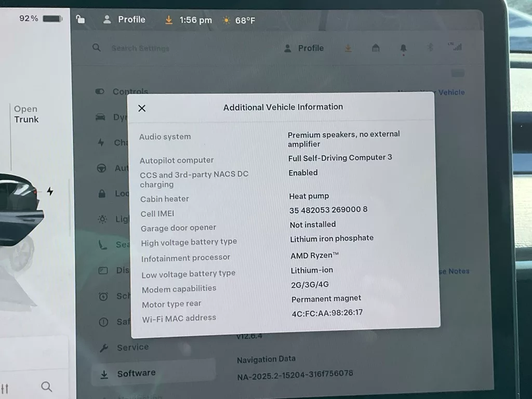Open Bluetooth settings icon
This screenshot has height=399, width=532.
[430, 47]
